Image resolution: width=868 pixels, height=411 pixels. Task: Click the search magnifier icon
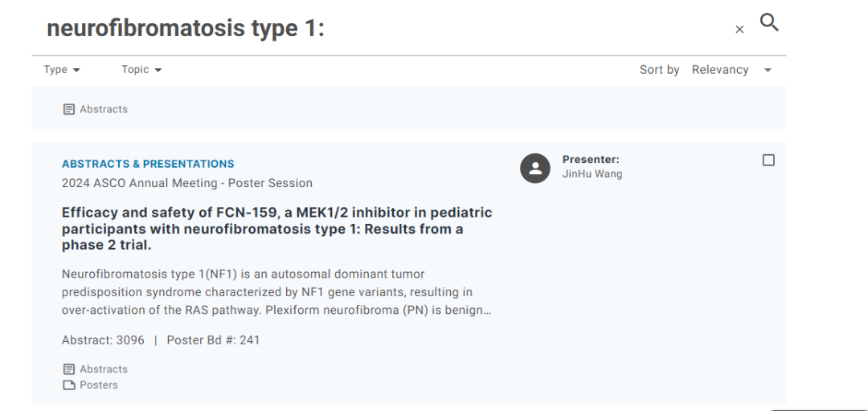click(769, 22)
